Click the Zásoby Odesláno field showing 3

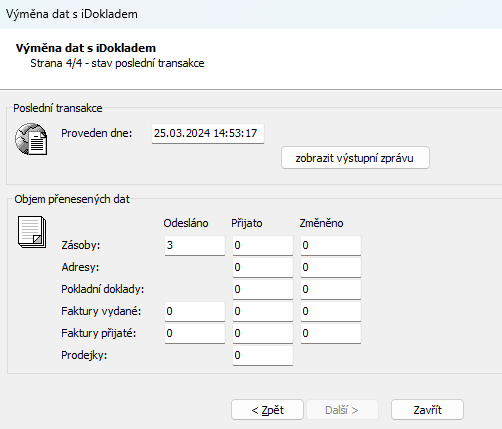(x=195, y=246)
